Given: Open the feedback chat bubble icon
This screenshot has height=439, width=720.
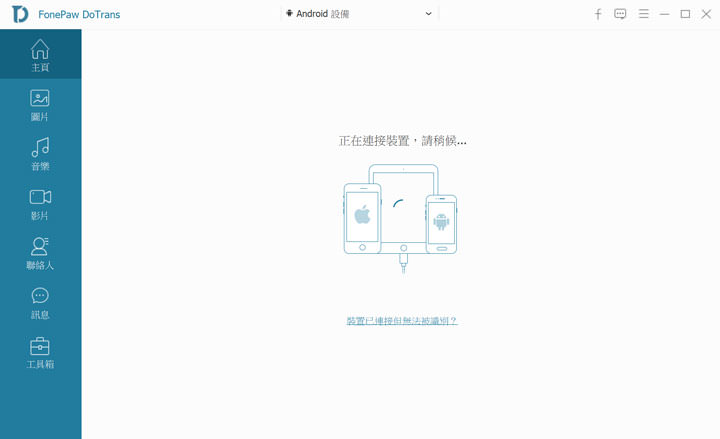Looking at the screenshot, I should [x=620, y=14].
